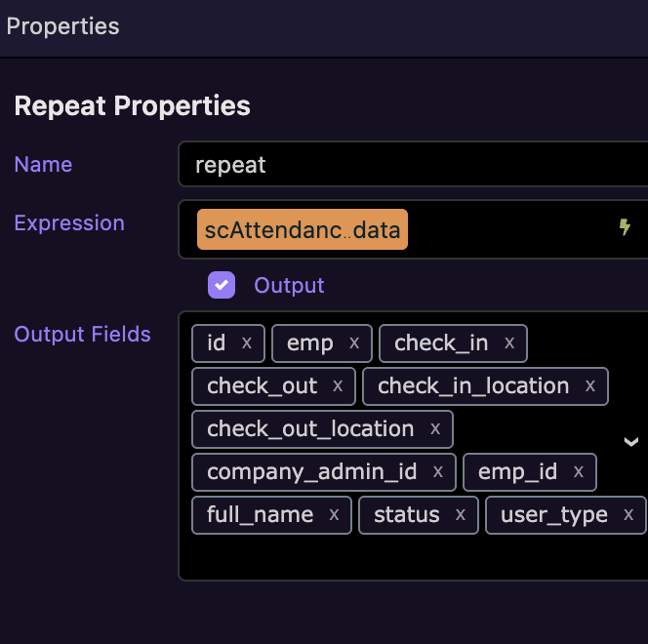Remove the company_admin_id field tag
The width and height of the screenshot is (648, 644).
pyautogui.click(x=438, y=472)
